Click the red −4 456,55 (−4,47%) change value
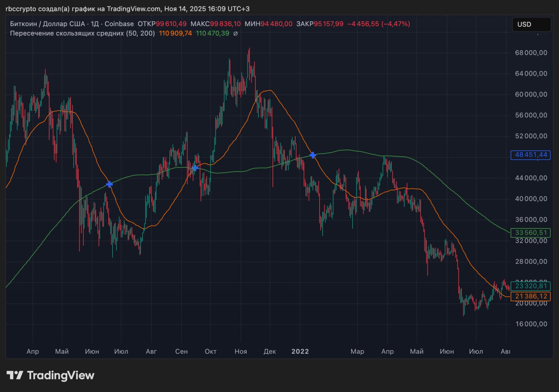The image size is (559, 392). point(379,24)
